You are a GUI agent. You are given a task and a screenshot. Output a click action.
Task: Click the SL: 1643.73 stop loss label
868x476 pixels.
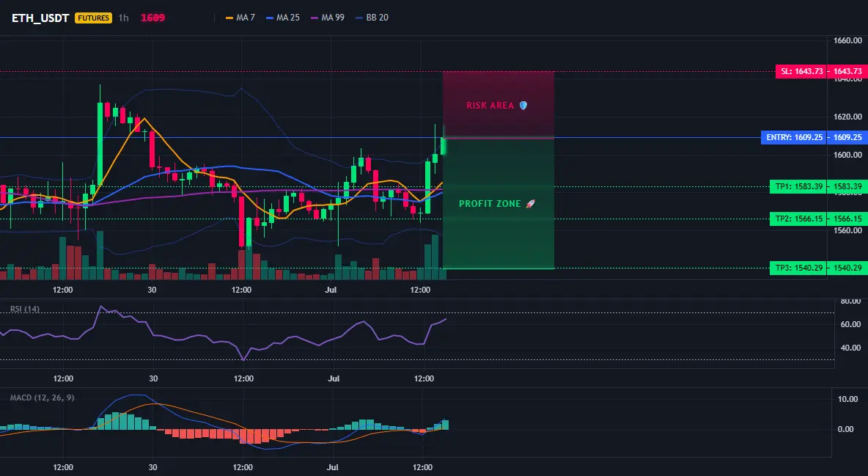[801, 71]
